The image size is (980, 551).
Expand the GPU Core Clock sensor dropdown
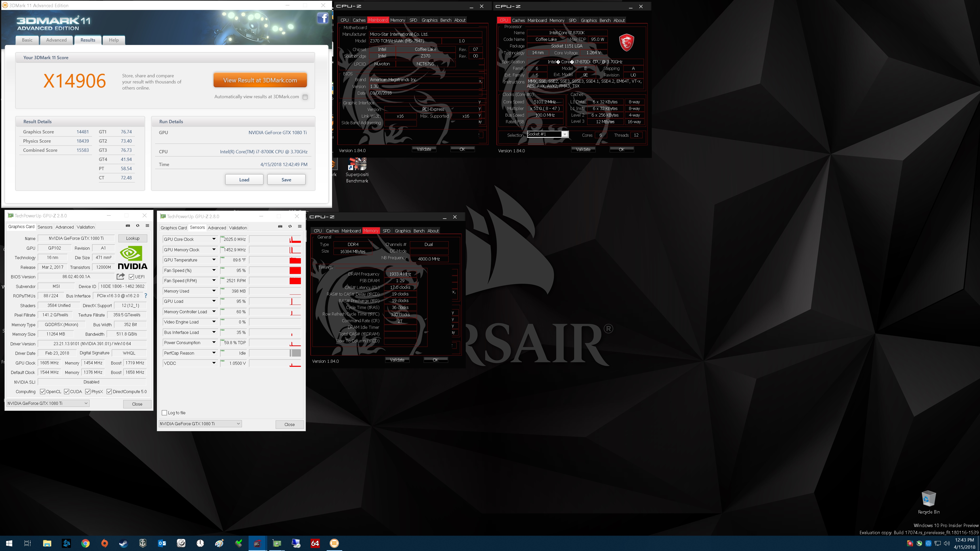click(214, 239)
